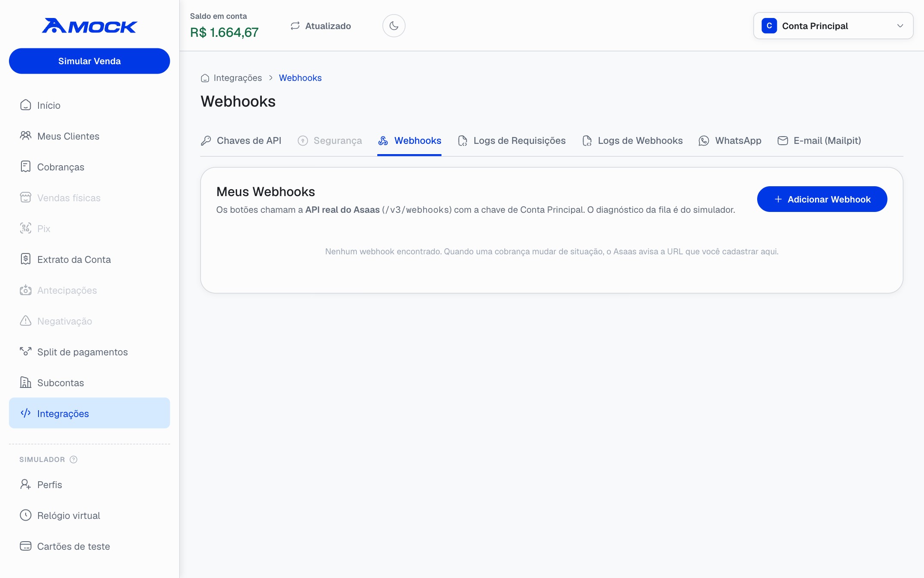Click the Webhooks tab icon
924x578 pixels.
(x=383, y=140)
